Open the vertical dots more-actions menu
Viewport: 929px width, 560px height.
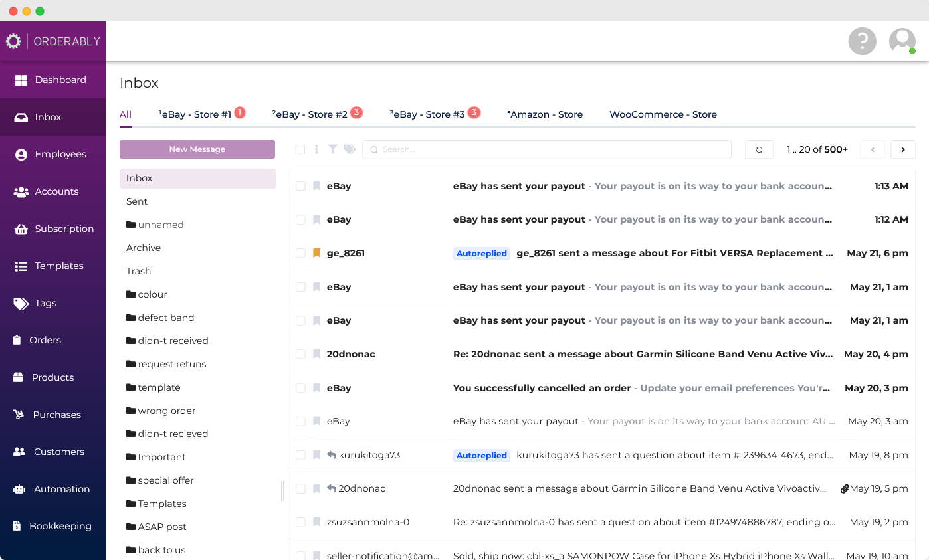(316, 149)
